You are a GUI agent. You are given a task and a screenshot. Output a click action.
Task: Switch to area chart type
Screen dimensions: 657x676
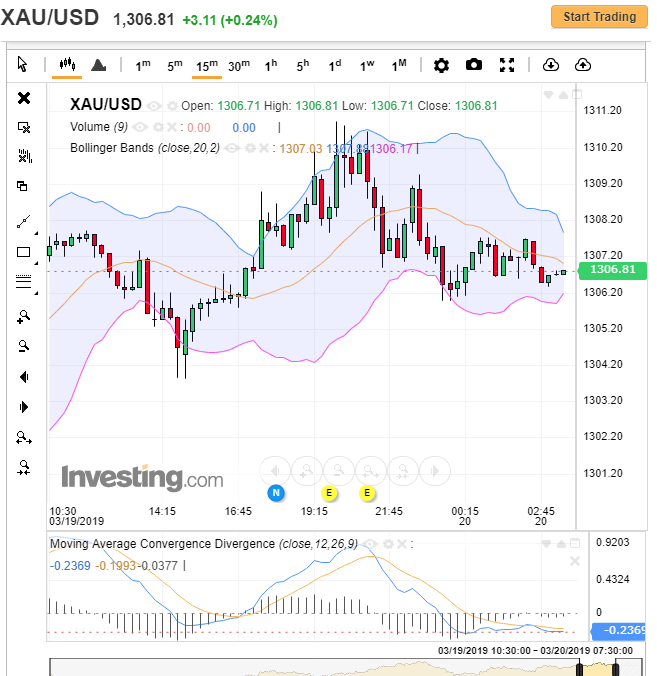[x=99, y=65]
